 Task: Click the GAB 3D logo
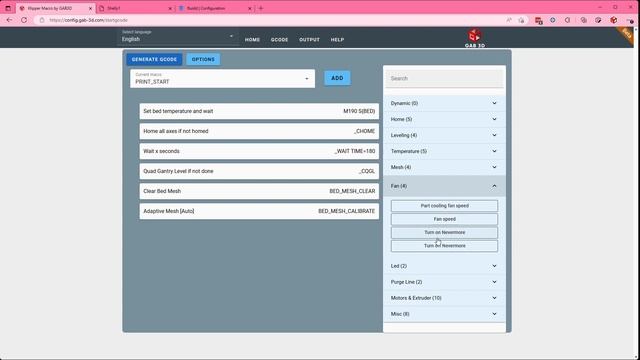(475, 38)
